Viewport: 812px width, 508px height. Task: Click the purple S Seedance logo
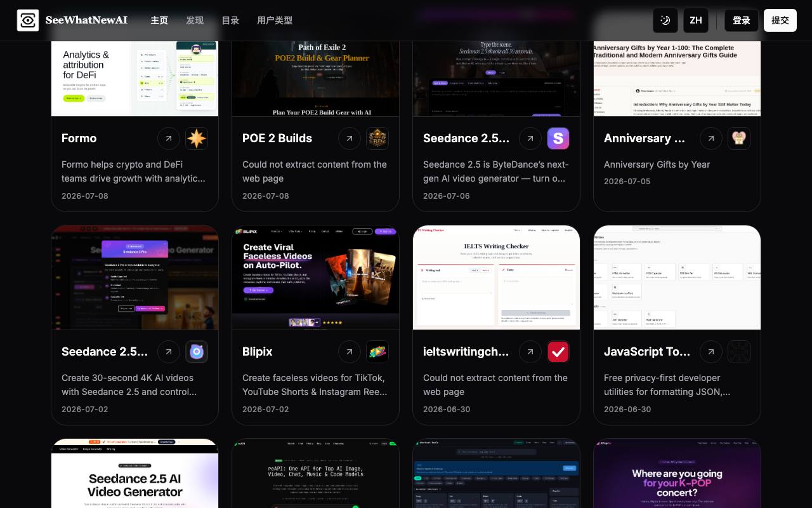[x=558, y=138]
